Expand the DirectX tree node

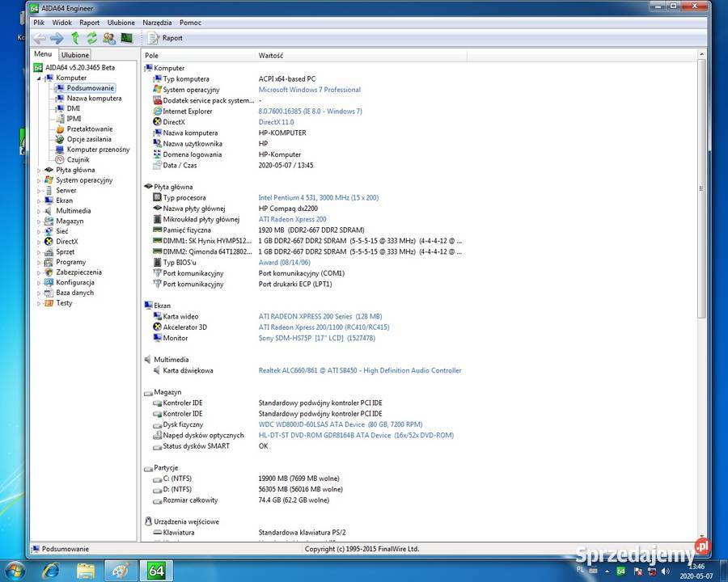pyautogui.click(x=39, y=242)
